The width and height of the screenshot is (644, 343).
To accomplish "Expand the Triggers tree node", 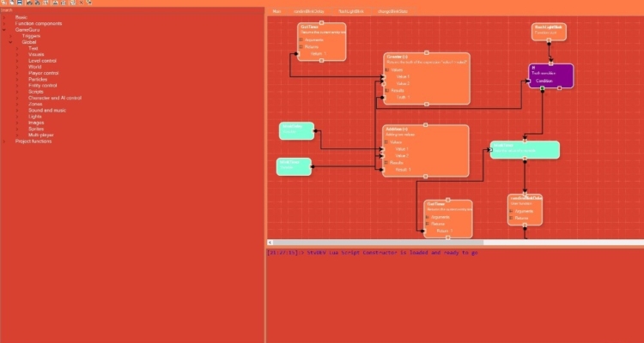I will coord(10,36).
